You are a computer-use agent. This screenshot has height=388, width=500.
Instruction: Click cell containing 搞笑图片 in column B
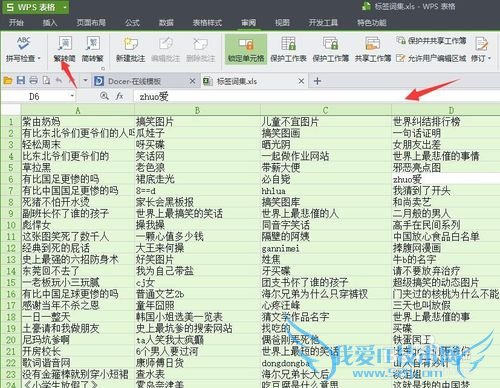197,122
